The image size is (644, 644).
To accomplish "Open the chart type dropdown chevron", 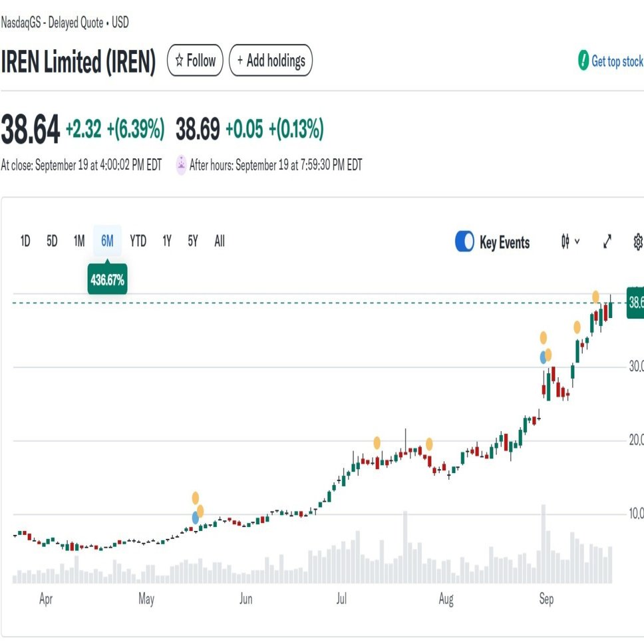I will (x=576, y=241).
